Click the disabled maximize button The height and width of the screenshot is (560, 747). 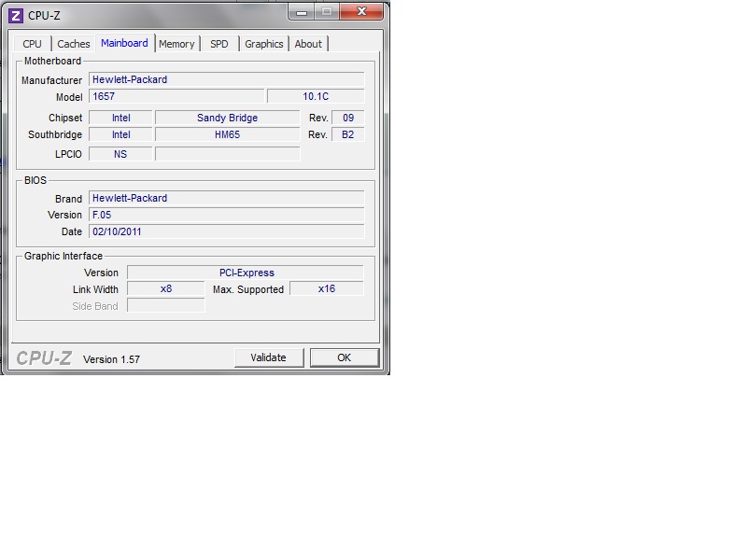pos(327,12)
